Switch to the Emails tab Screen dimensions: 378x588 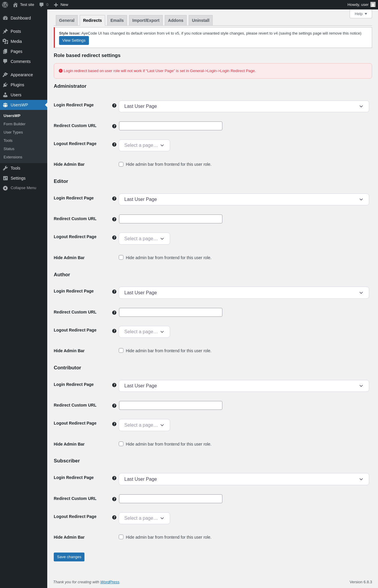pyautogui.click(x=117, y=20)
